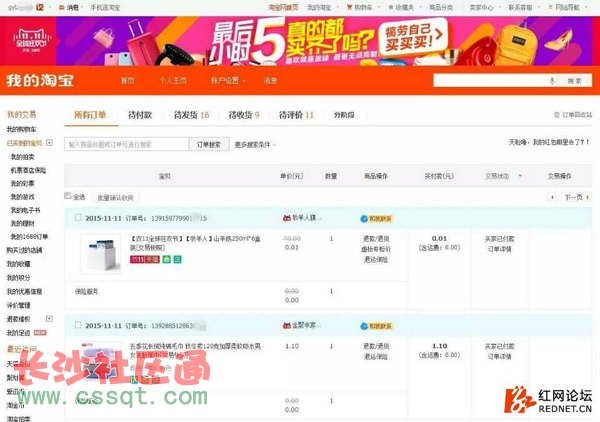Image resolution: width=600 pixels, height=422 pixels.
Task: Switch to the 待评价 11 tab
Action: (x=297, y=115)
